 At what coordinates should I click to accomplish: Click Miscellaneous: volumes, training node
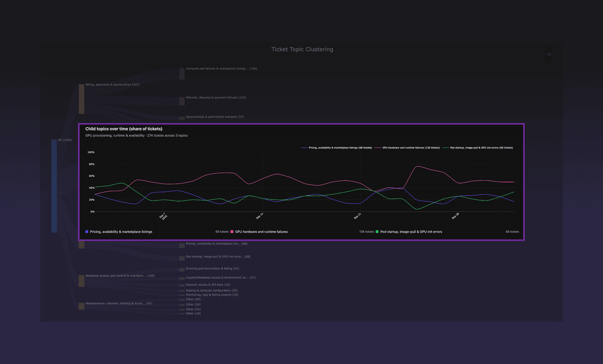coord(82,306)
